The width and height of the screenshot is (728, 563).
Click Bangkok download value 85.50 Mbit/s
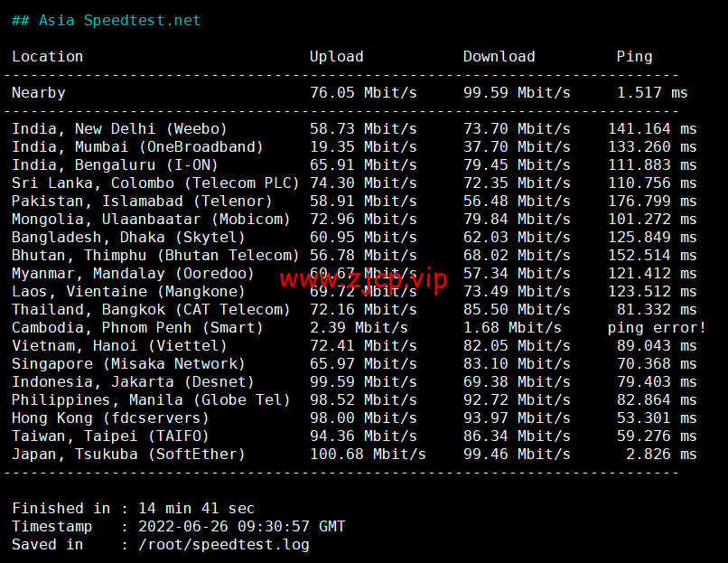(517, 310)
